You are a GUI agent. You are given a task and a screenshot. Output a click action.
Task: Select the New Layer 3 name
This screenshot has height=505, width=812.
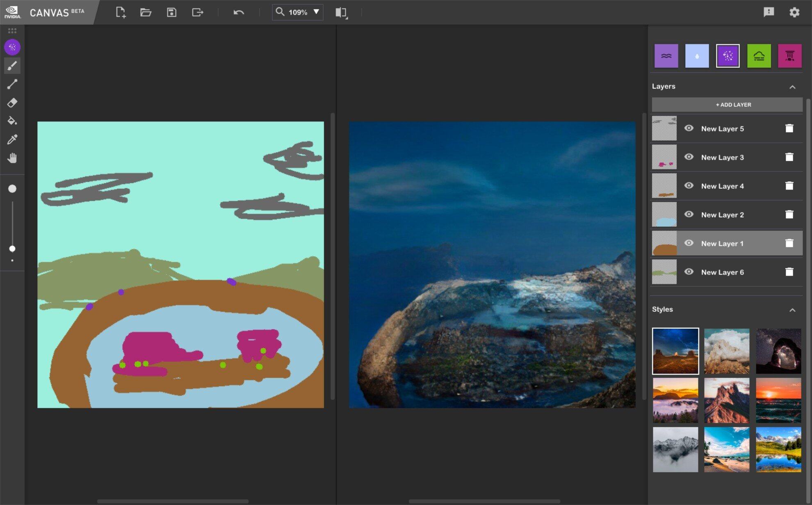pos(722,158)
